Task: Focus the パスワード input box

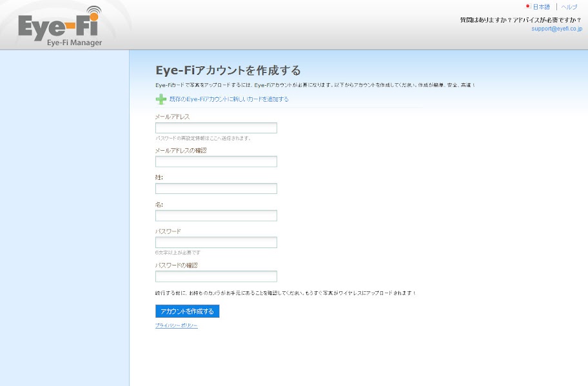Action: click(x=216, y=243)
